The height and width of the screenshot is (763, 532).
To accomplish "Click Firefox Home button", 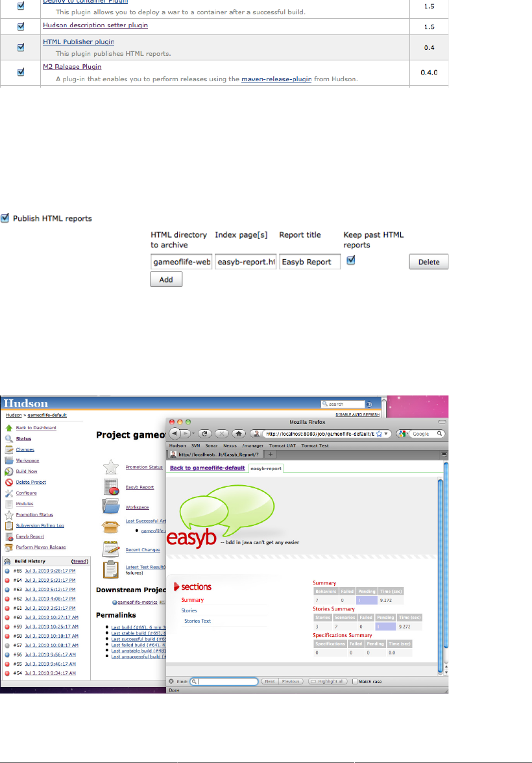I will 238,434.
